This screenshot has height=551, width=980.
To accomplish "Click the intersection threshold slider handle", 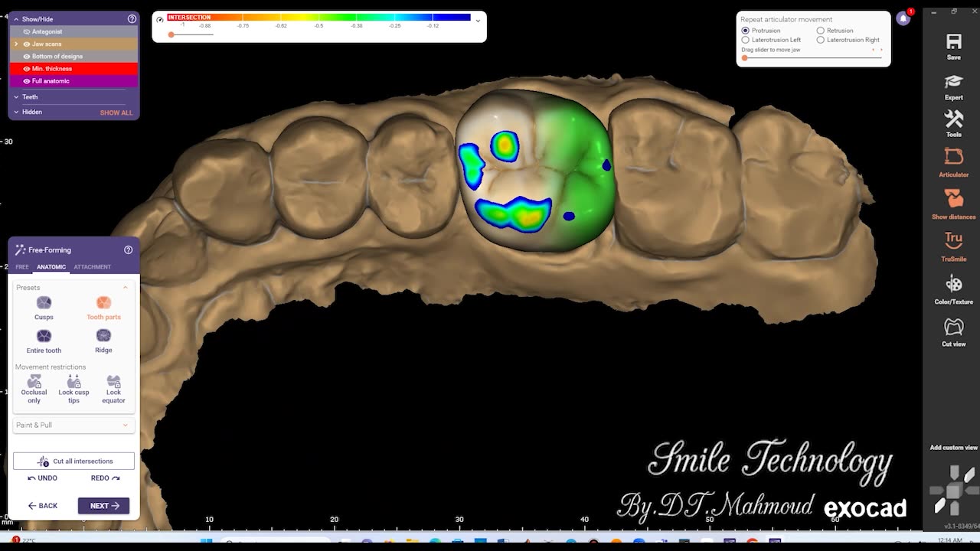I will [x=171, y=34].
